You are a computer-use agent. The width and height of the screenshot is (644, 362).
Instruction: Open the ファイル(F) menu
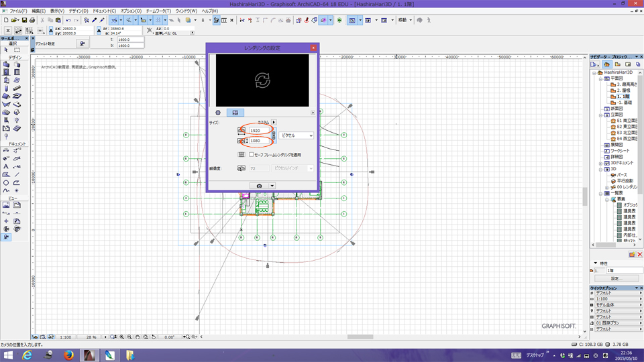point(19,11)
